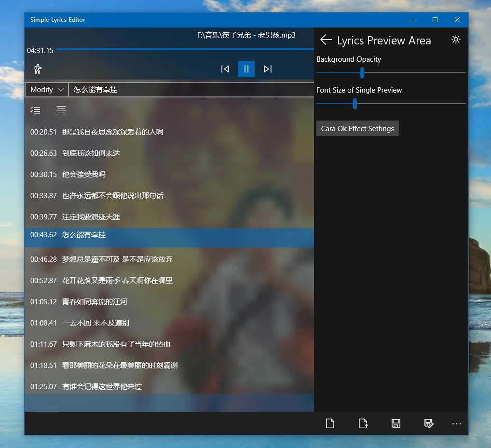Expand the Modify dropdown
This screenshot has width=491, height=448.
(47, 90)
